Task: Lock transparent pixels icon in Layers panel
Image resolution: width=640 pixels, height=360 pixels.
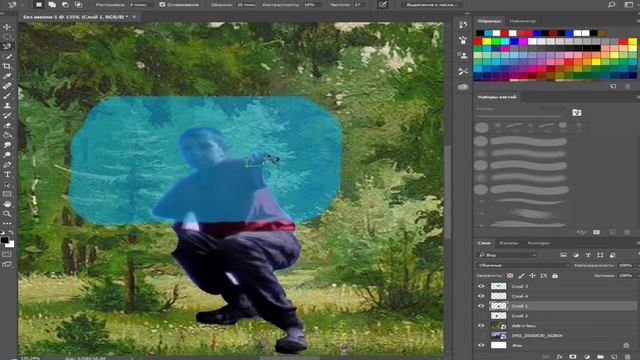Action: (510, 276)
